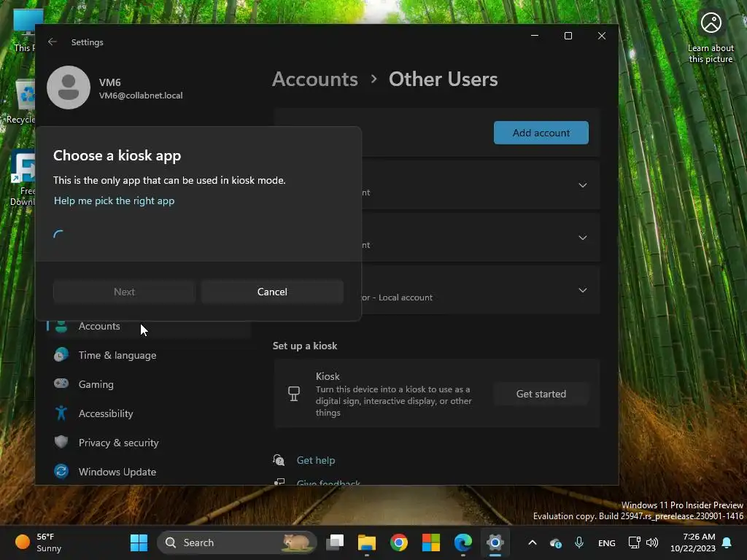Click Next in the kiosk dialog
The height and width of the screenshot is (560, 747).
tap(124, 292)
